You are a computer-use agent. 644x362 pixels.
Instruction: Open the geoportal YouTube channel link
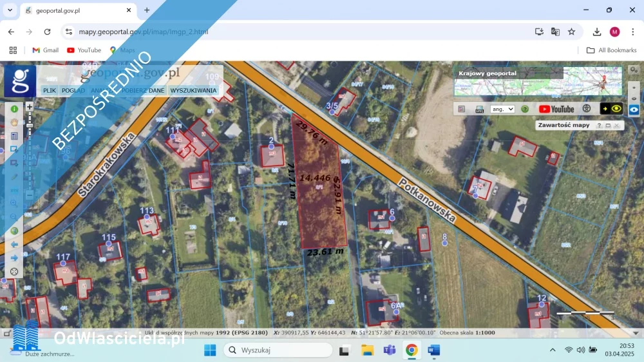click(556, 110)
